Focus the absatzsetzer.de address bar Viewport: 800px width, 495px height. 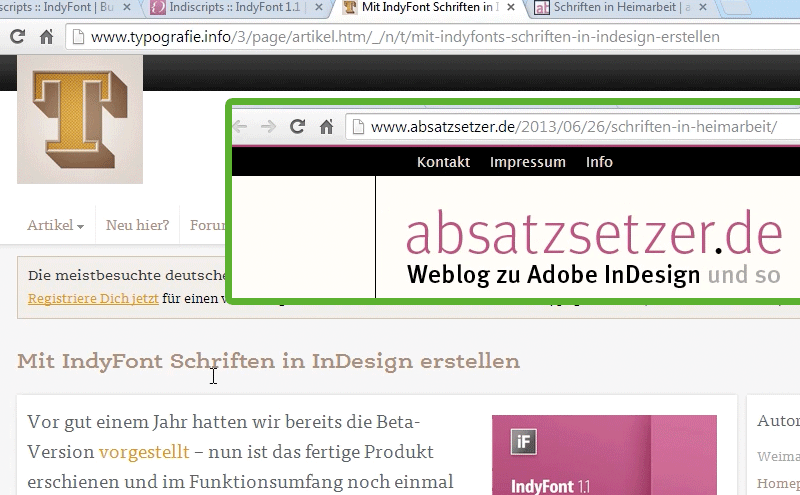573,127
